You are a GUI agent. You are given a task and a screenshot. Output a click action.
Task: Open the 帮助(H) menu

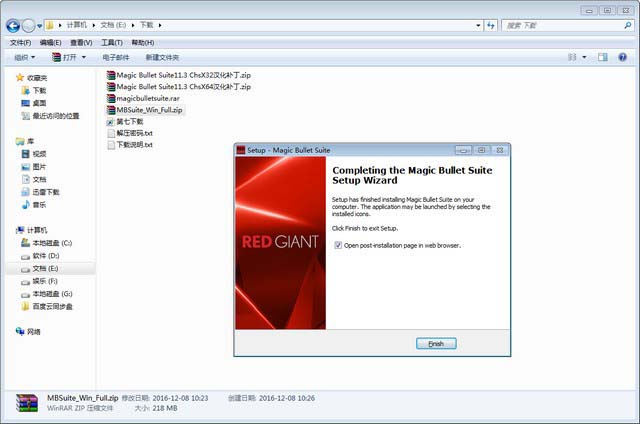(x=143, y=42)
